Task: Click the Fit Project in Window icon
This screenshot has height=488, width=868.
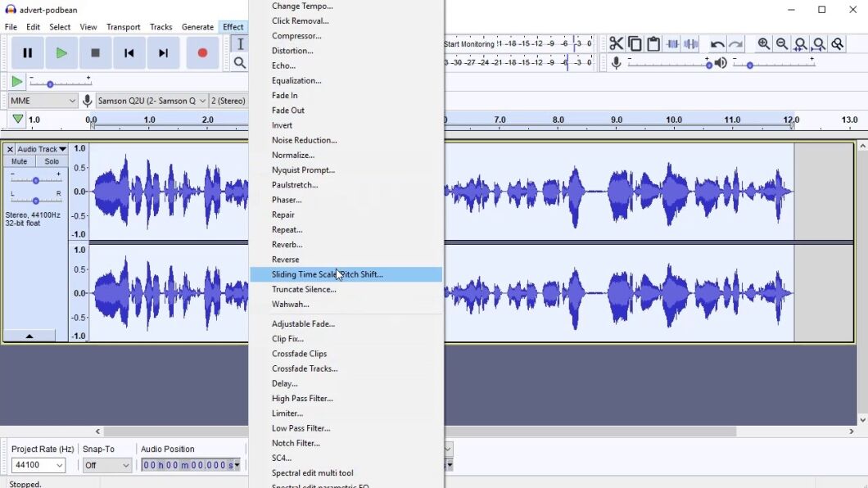Action: coord(820,43)
